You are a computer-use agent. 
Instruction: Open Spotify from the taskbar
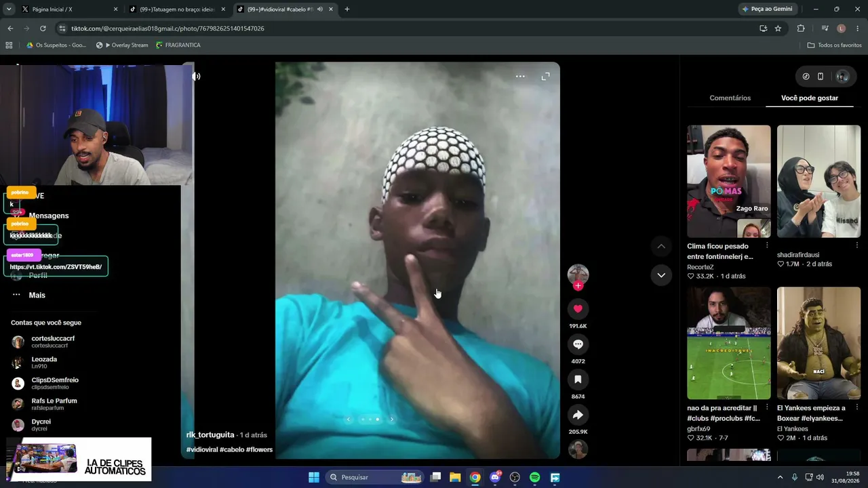[535, 477]
